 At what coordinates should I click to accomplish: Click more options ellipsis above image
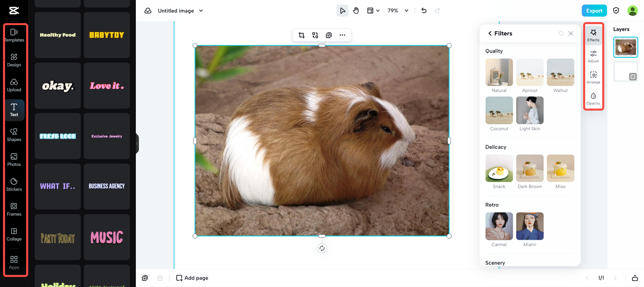[x=342, y=35]
